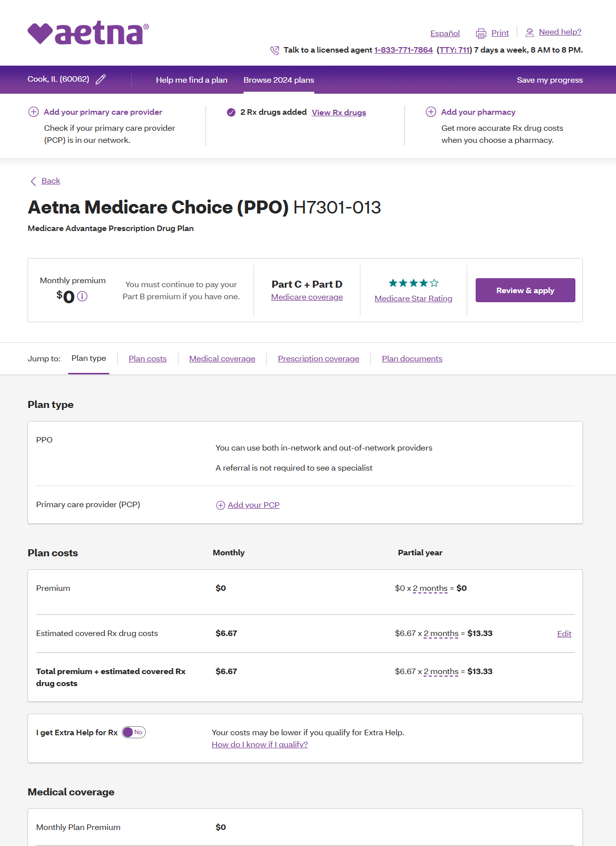The width and height of the screenshot is (616, 846).
Task: Open Medicare Star Rating link
Action: pos(414,299)
